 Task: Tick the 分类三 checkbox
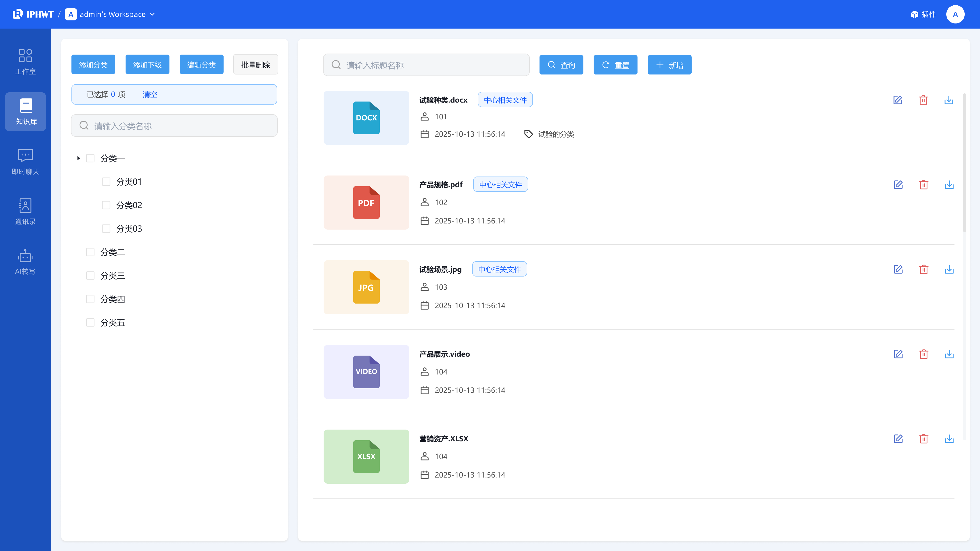[x=90, y=276]
